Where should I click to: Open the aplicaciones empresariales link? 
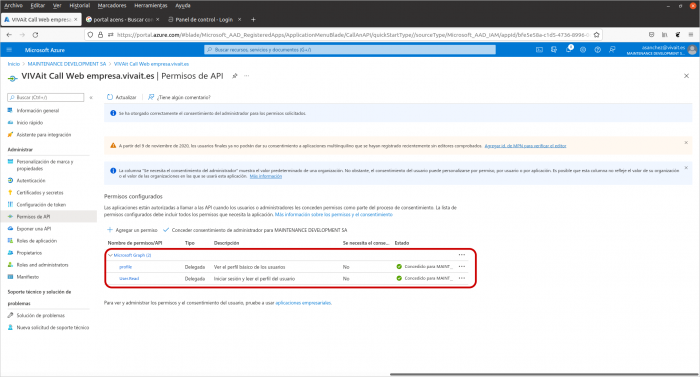(x=303, y=303)
